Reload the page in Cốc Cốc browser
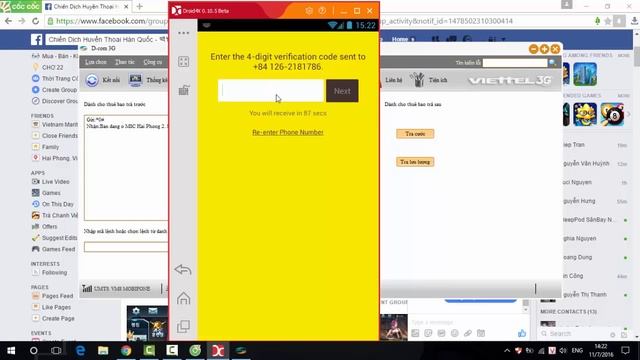Viewport: 640px width, 360px height. [36, 21]
